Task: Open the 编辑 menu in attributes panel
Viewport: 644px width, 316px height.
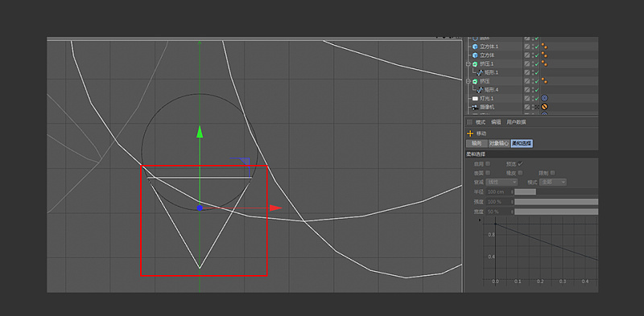Action: [496, 122]
